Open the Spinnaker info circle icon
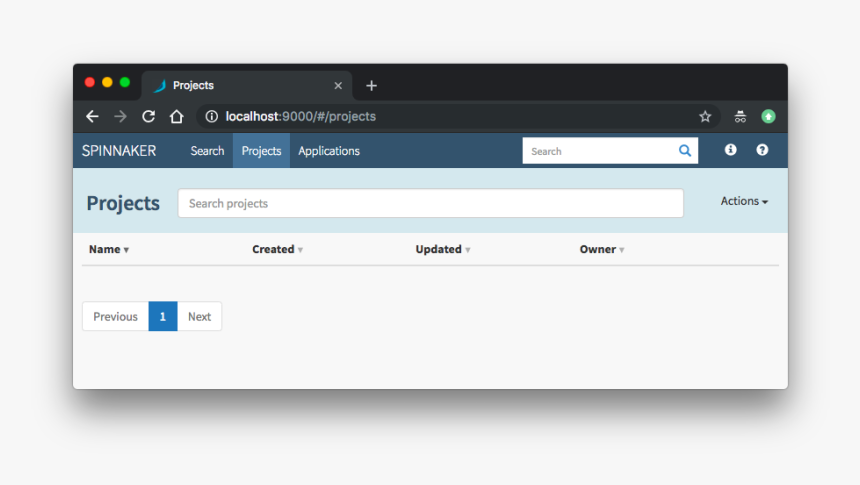The height and width of the screenshot is (485, 860). [731, 150]
